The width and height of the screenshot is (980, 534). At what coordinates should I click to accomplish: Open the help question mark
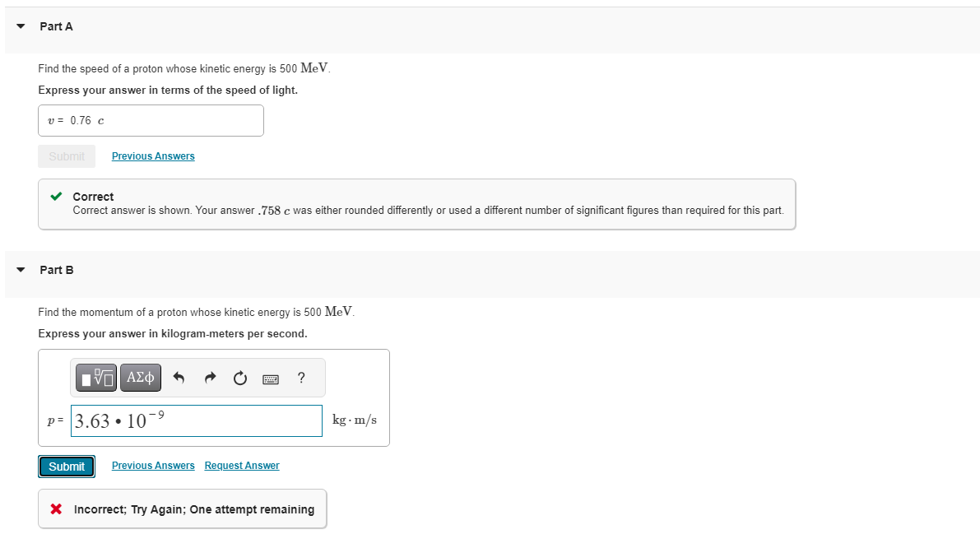(x=301, y=378)
